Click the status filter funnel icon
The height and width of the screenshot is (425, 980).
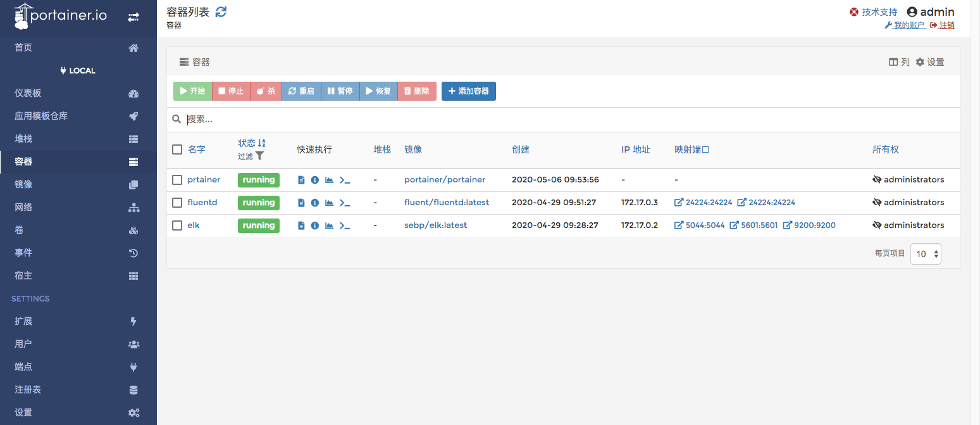click(259, 156)
